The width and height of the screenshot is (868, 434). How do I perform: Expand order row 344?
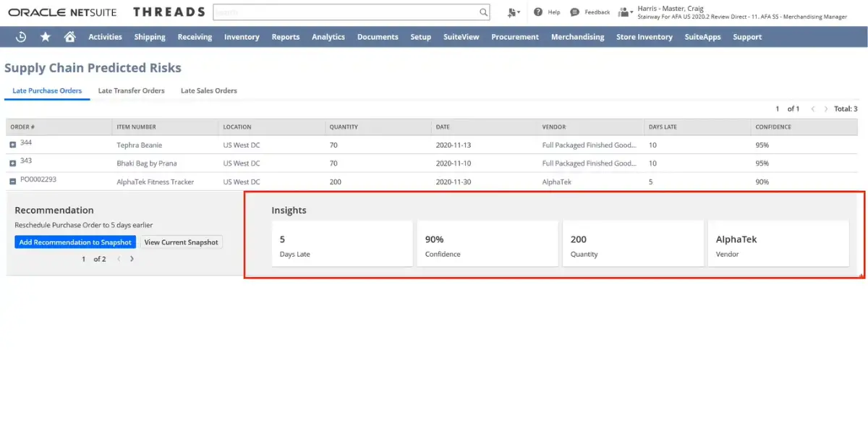pos(13,145)
